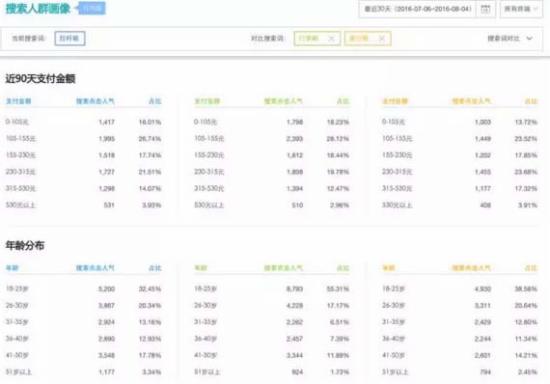Click the date range field 2016-07-06~2016-08-04
This screenshot has height=384, width=550.
tap(417, 9)
